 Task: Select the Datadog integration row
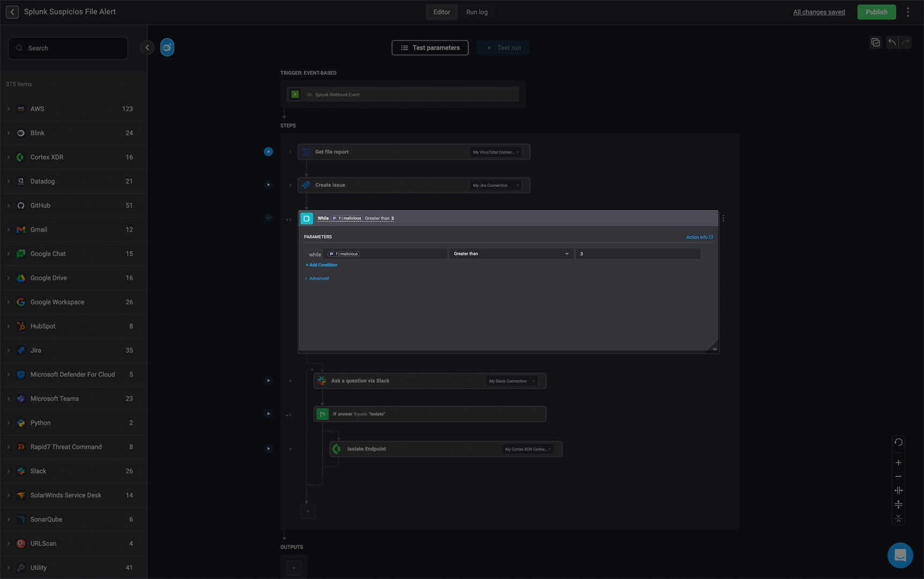73,181
